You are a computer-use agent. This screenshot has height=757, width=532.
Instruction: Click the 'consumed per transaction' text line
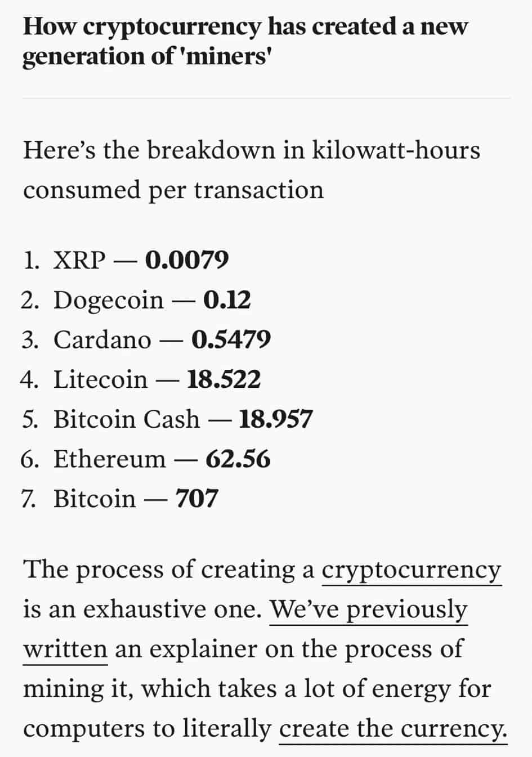(x=173, y=190)
